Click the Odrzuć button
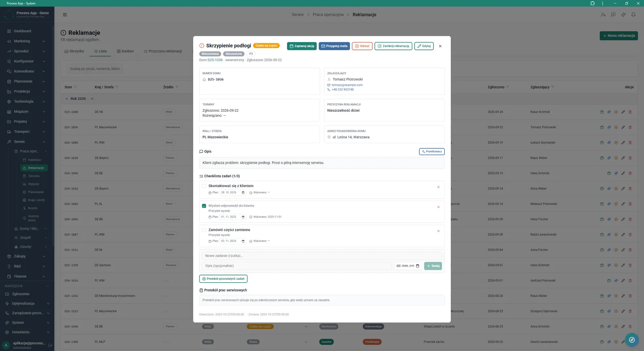Viewport: 644px width, 351px height. (x=362, y=46)
